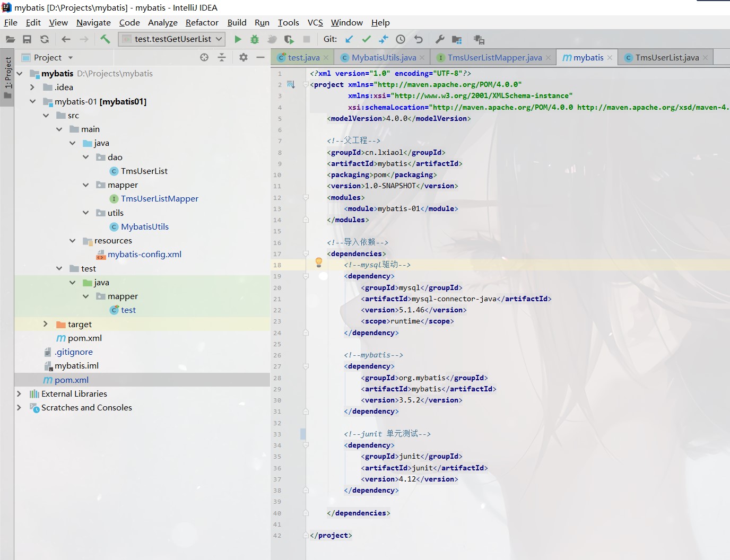Viewport: 730px width, 560px height.
Task: Open the test.testGetUserList run configuration dropdown
Action: [172, 39]
